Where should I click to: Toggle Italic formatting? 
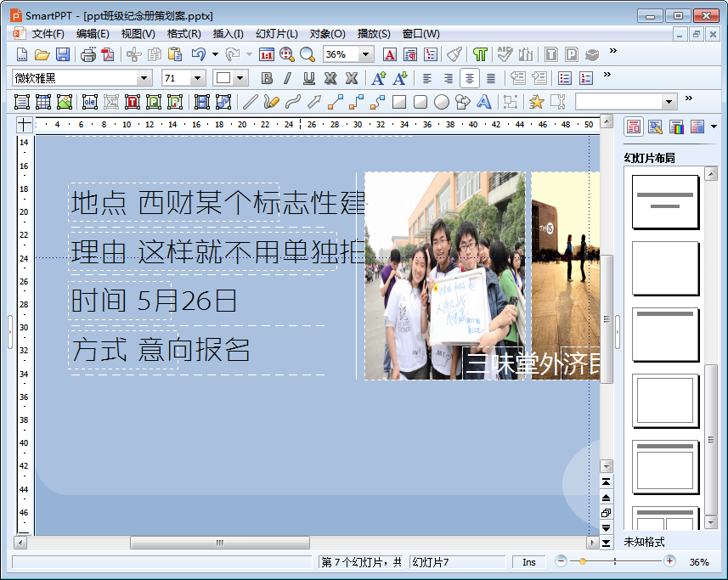click(x=287, y=78)
